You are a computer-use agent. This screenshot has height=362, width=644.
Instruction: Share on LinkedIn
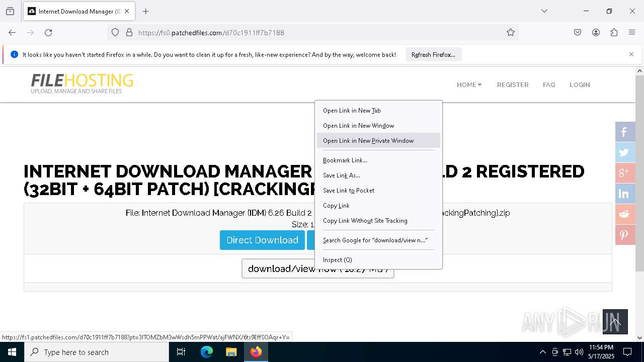[x=624, y=194]
